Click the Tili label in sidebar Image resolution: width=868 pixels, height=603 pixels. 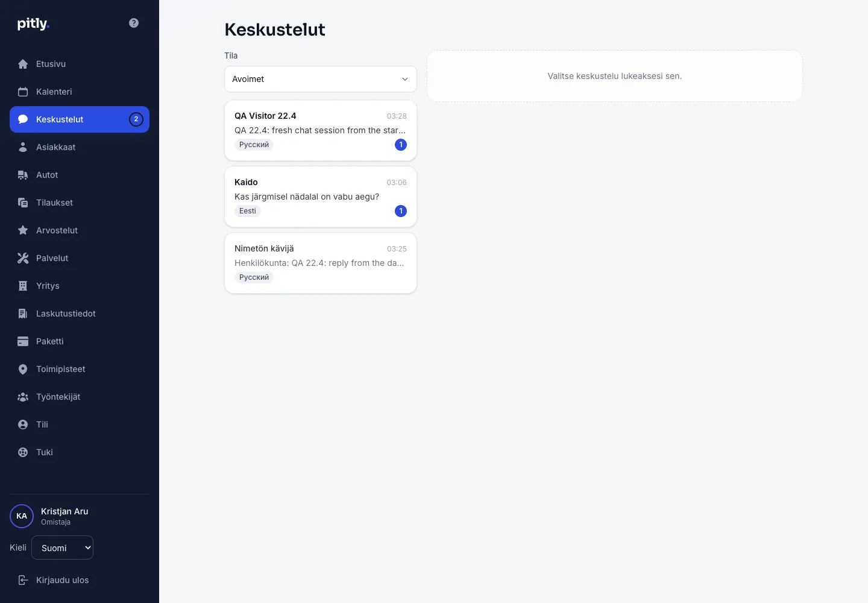pyautogui.click(x=42, y=425)
